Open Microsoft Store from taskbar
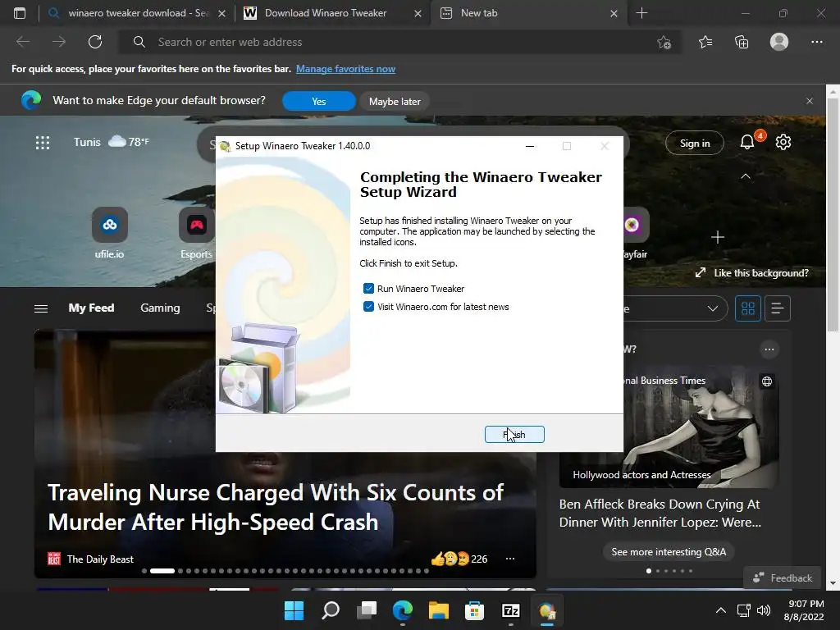Screen dimensions: 840x630 point(475,610)
